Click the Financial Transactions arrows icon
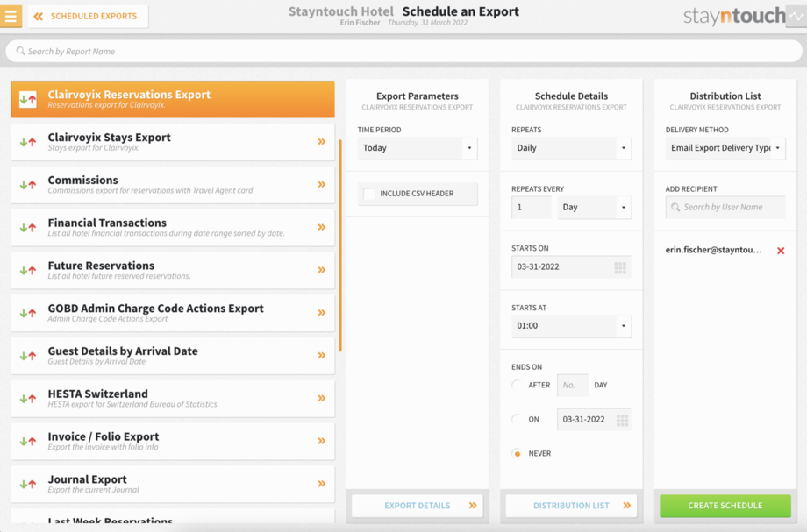This screenshot has width=807, height=532. point(28,227)
